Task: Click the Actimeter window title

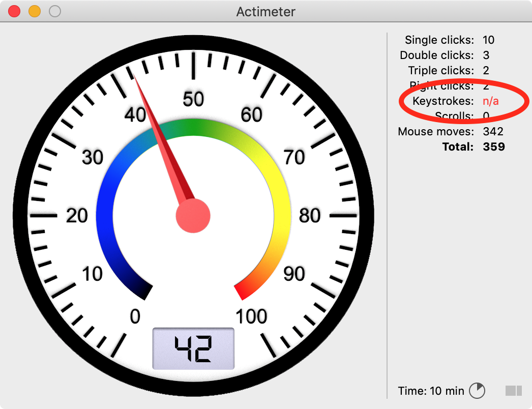Action: tap(265, 11)
